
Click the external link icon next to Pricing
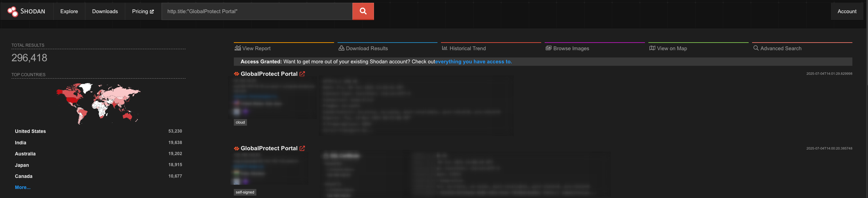click(x=152, y=11)
